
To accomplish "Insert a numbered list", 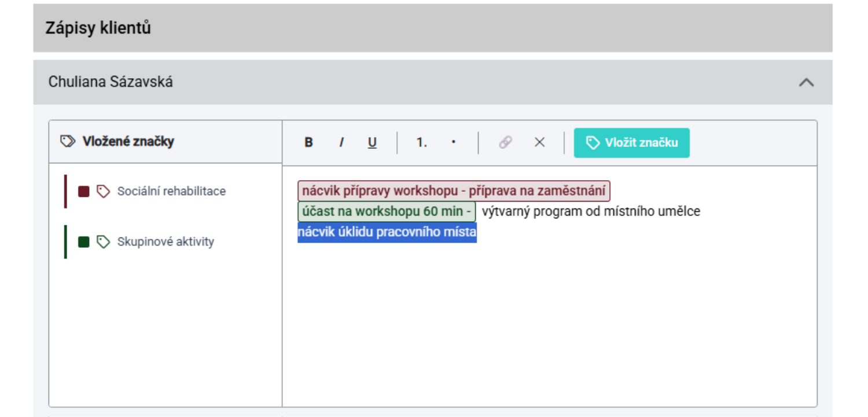I will click(422, 142).
